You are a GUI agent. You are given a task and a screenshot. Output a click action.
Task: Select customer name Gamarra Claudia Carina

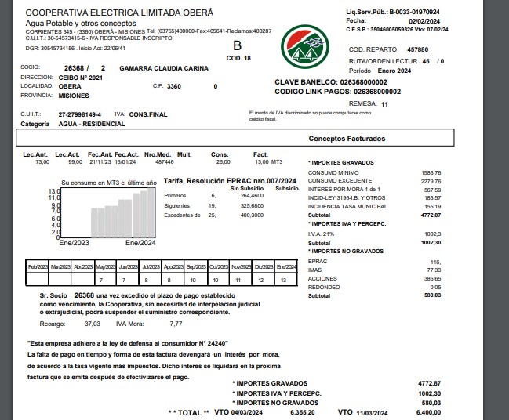pyautogui.click(x=163, y=68)
